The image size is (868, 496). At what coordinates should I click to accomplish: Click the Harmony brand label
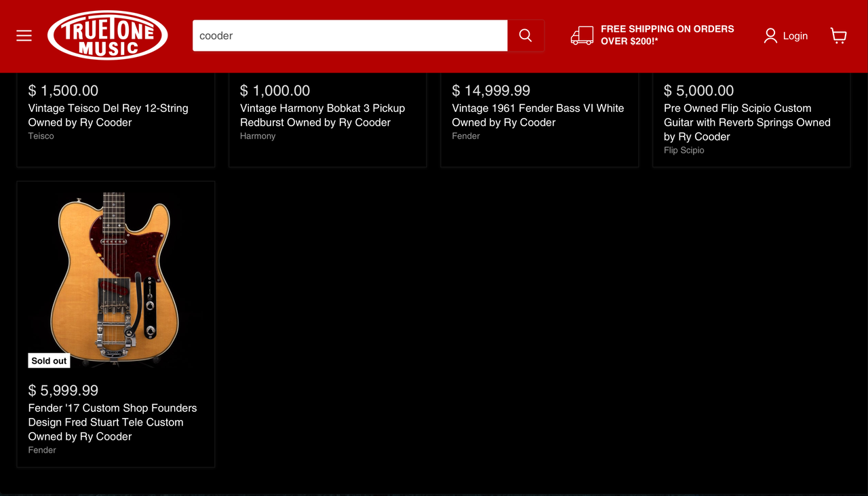(x=258, y=136)
